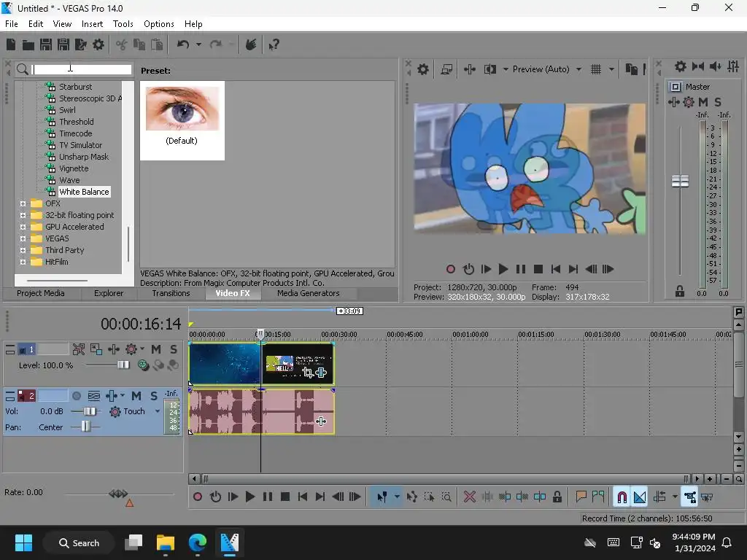747x560 pixels.
Task: Click the Cut scissors icon
Action: pos(122,44)
